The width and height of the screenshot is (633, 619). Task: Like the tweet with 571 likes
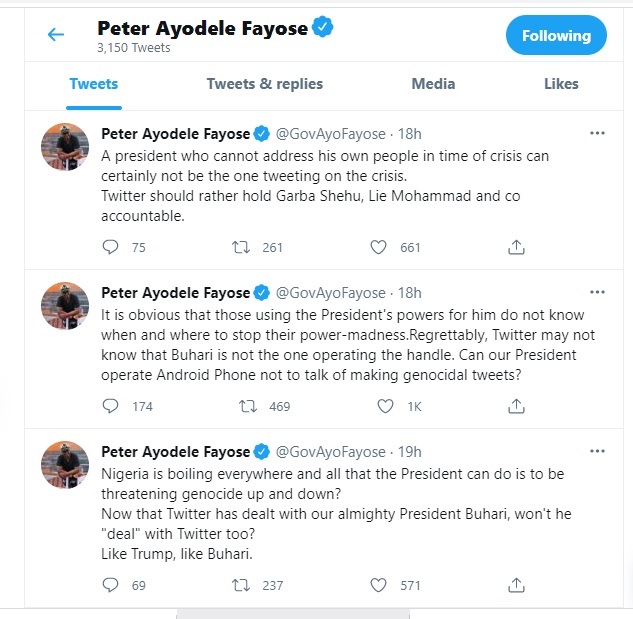point(378,585)
